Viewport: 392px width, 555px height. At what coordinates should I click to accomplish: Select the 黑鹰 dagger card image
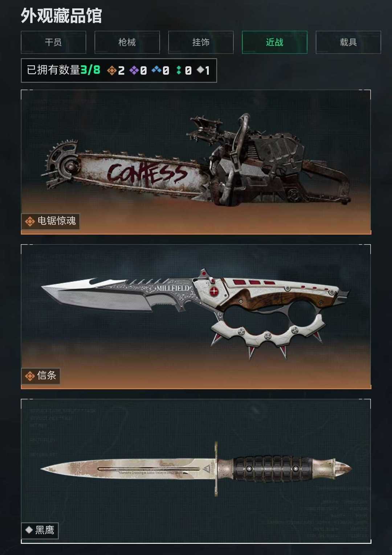click(x=196, y=471)
